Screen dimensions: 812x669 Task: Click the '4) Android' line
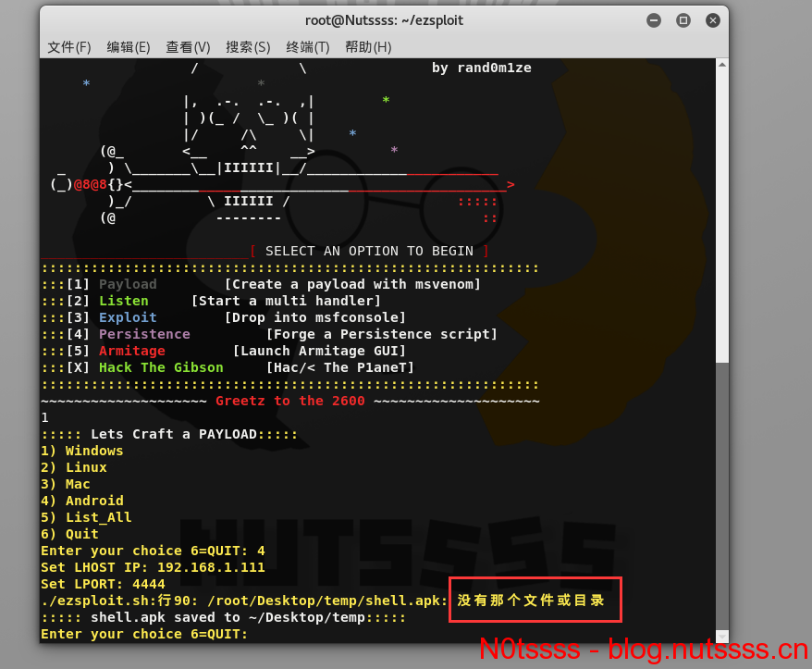(82, 501)
